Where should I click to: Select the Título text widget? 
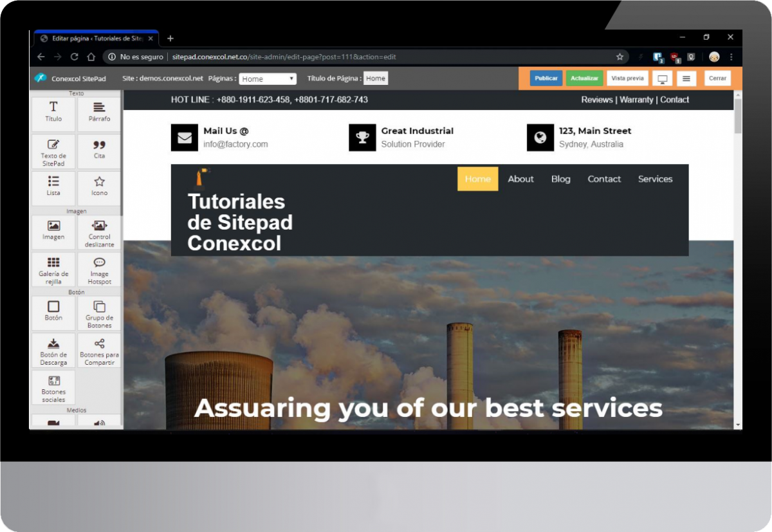(x=53, y=113)
